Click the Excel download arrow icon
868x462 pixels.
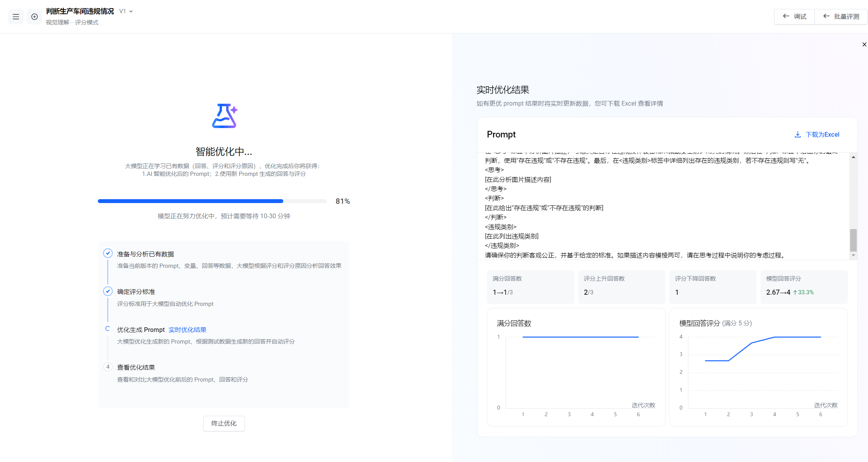pos(797,134)
